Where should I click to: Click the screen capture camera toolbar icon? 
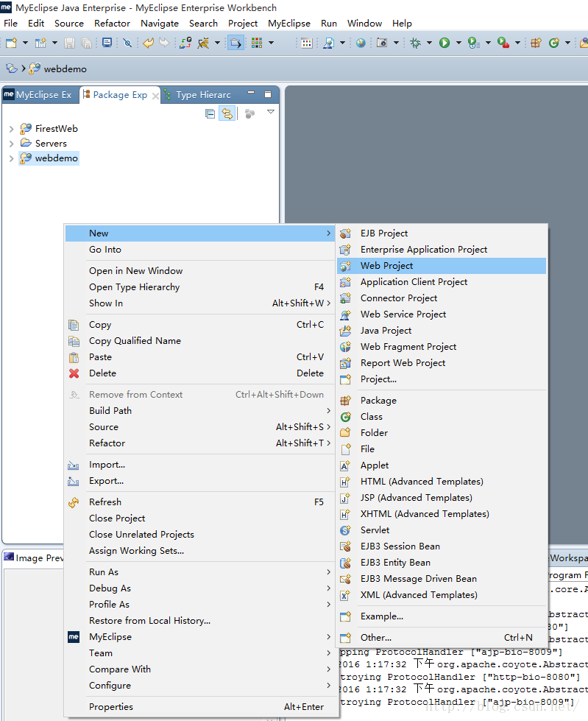pyautogui.click(x=382, y=43)
